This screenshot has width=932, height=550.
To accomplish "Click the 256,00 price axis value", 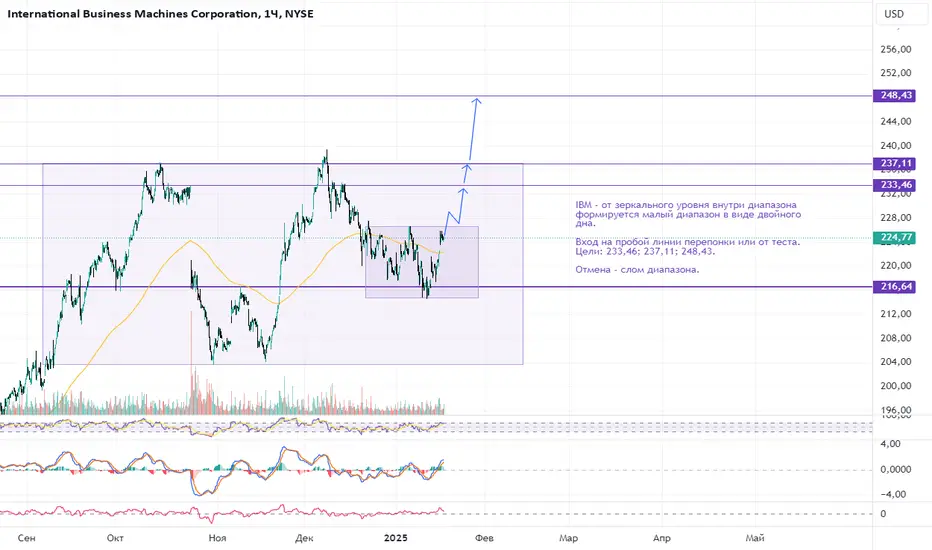I will [x=896, y=49].
